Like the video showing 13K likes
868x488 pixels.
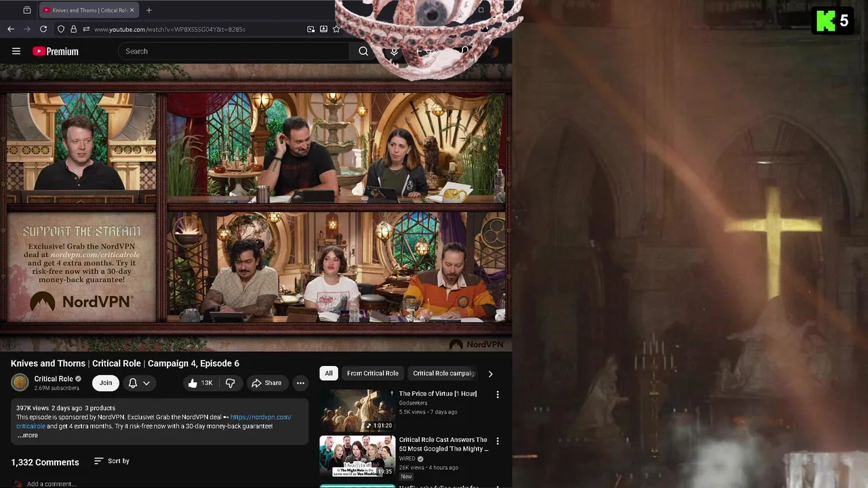click(x=200, y=383)
